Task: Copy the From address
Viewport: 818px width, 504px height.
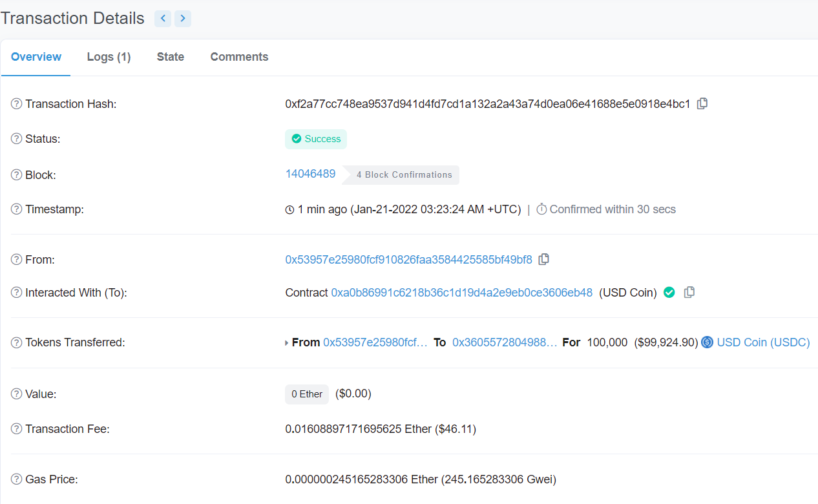Action: click(544, 259)
